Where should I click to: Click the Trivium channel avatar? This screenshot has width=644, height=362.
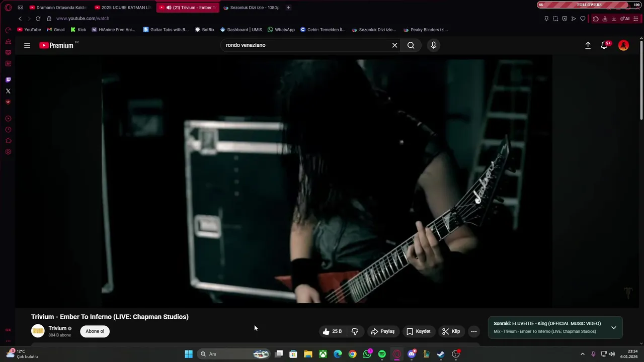[x=38, y=331]
